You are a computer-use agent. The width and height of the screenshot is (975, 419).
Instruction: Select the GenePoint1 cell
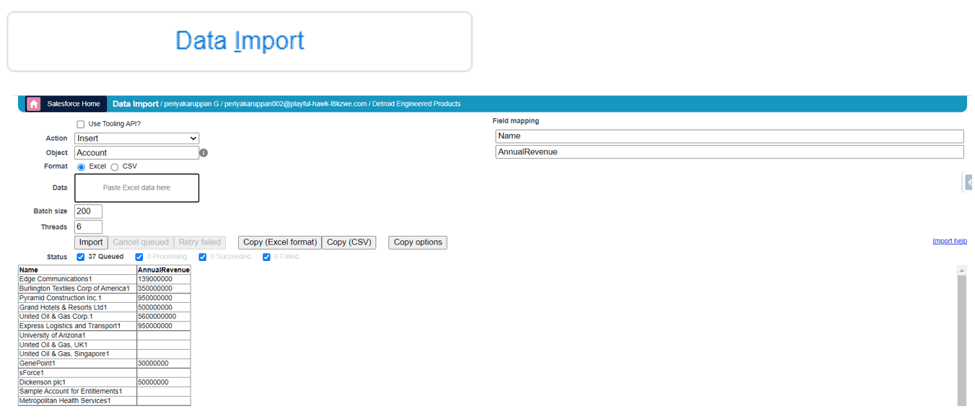77,363
